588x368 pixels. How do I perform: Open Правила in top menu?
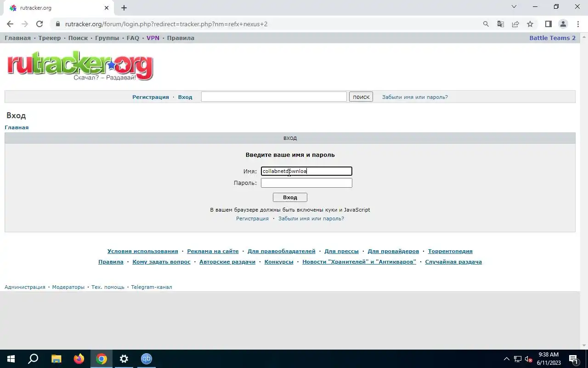coord(181,38)
